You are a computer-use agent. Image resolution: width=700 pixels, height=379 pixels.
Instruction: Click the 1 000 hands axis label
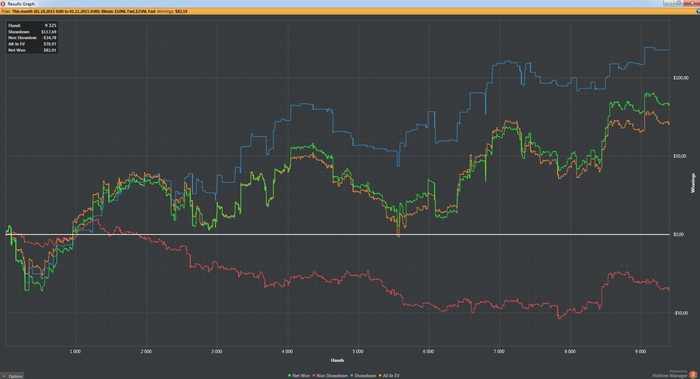click(x=75, y=352)
